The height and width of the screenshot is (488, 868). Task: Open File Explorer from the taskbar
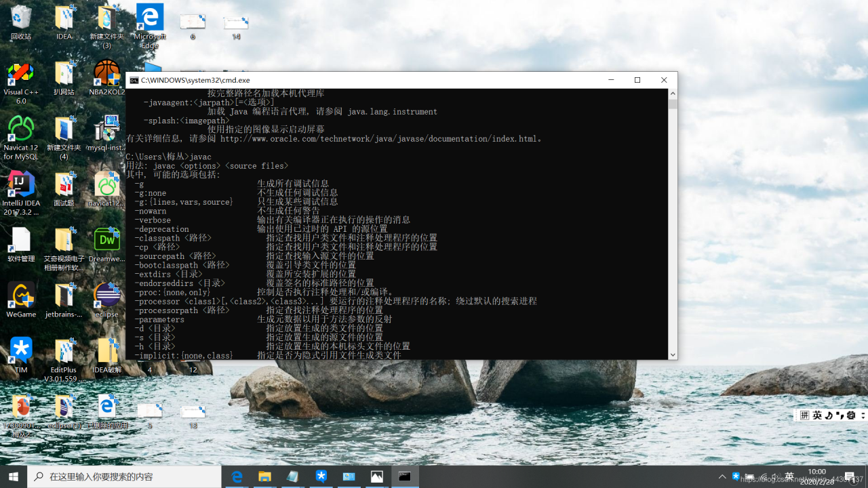[x=264, y=476]
